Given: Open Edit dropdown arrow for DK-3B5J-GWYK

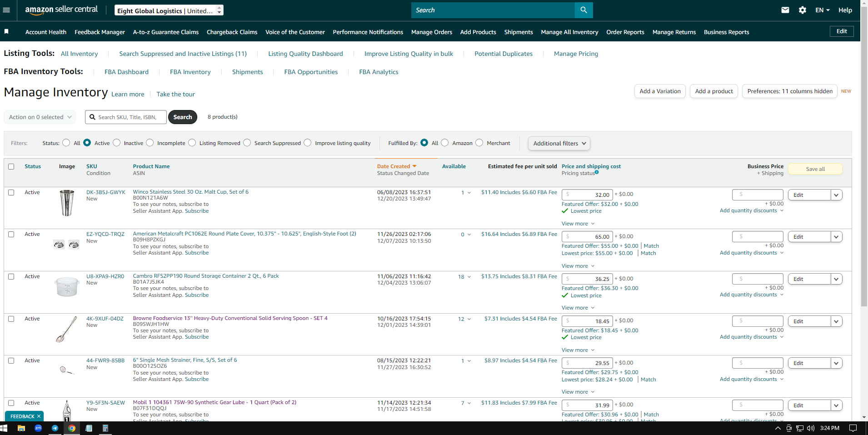Looking at the screenshot, I should (836, 195).
